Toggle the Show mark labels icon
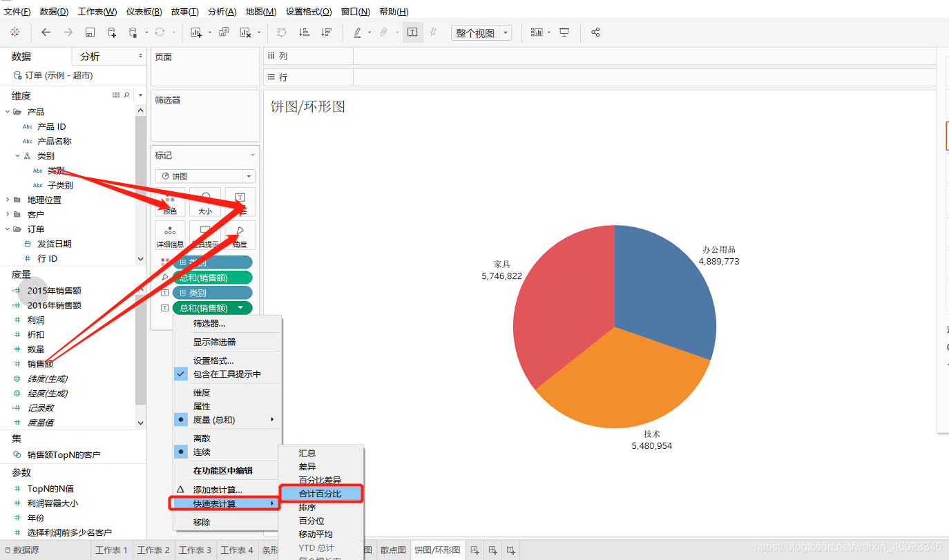Image resolution: width=949 pixels, height=560 pixels. click(412, 32)
